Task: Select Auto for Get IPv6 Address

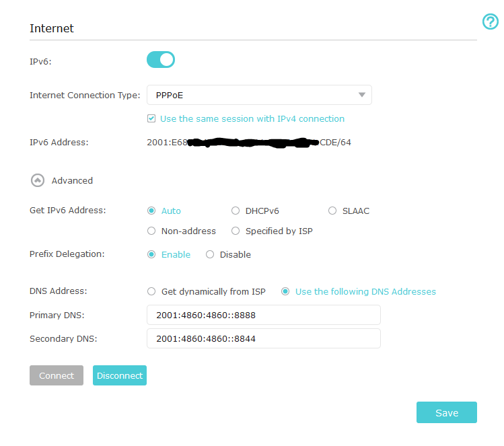Action: [151, 211]
